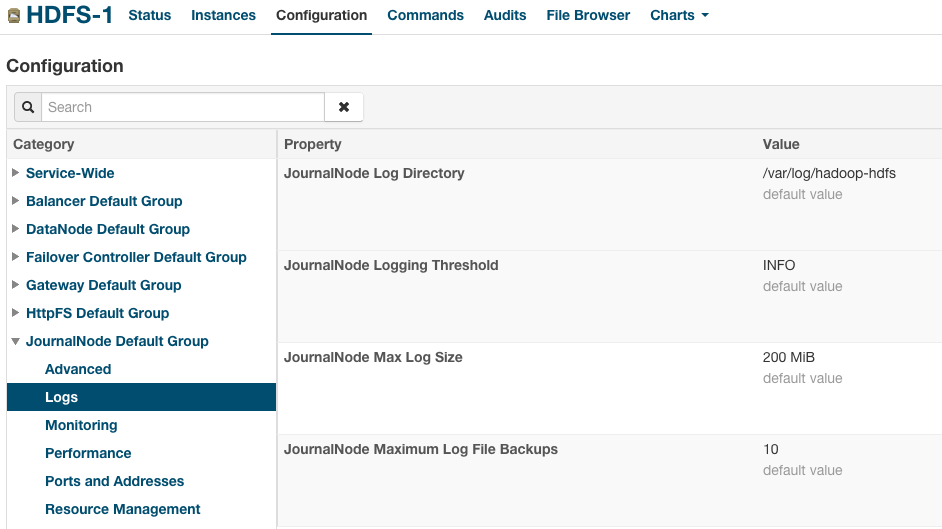Open Resource Management subcategory
This screenshot has height=529, width=942.
tap(122, 509)
